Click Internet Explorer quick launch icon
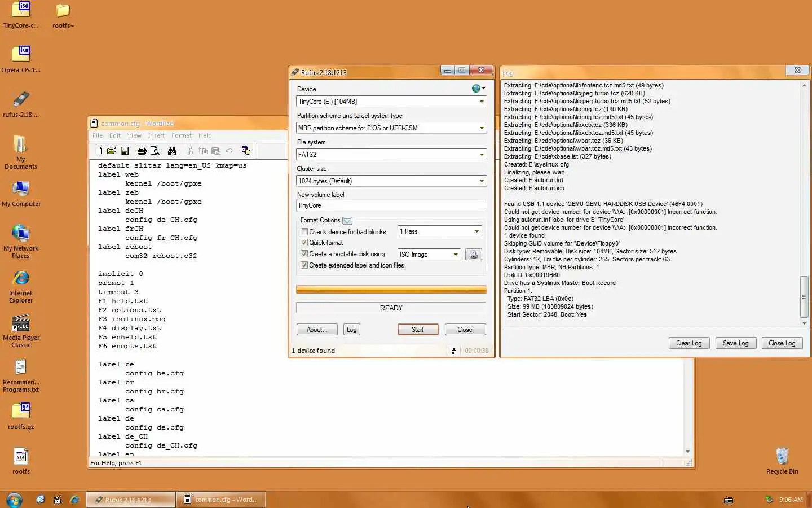This screenshot has height=508, width=812. point(74,500)
